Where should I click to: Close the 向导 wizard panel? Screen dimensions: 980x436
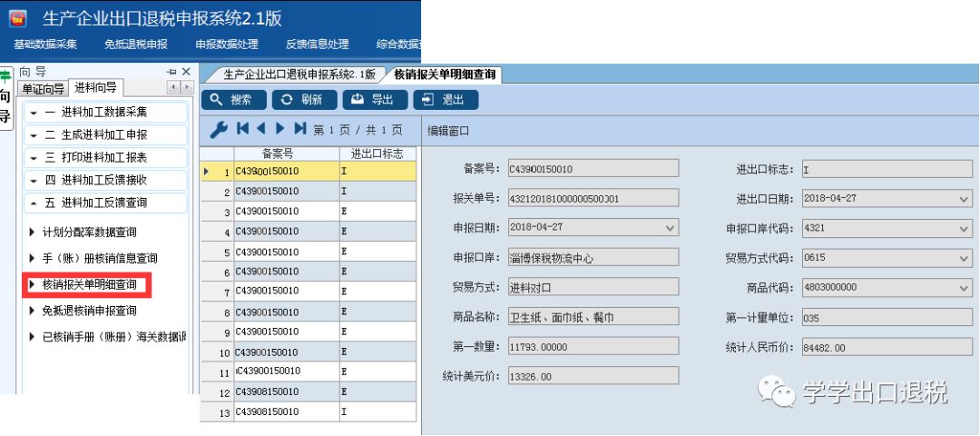[186, 72]
